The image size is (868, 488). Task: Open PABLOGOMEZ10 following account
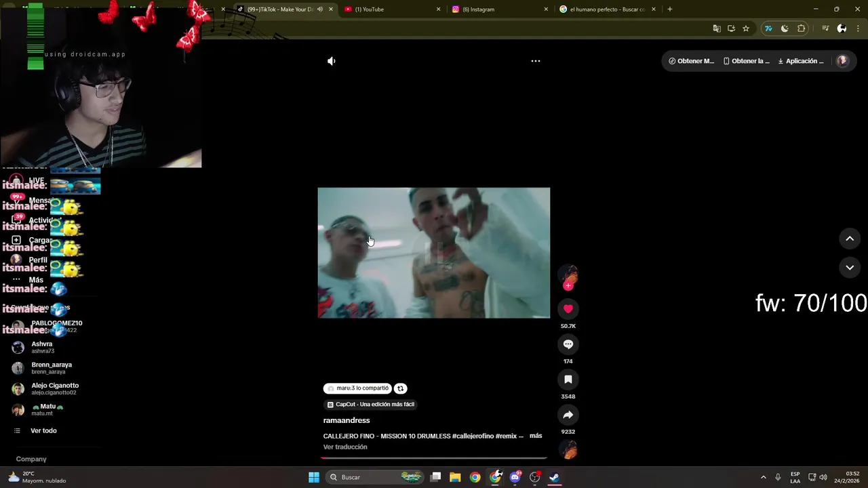pos(47,326)
